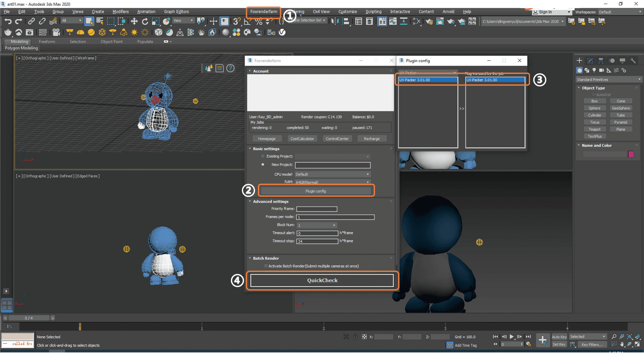Open the viewport help question icon
644x353 pixels.
230,68
